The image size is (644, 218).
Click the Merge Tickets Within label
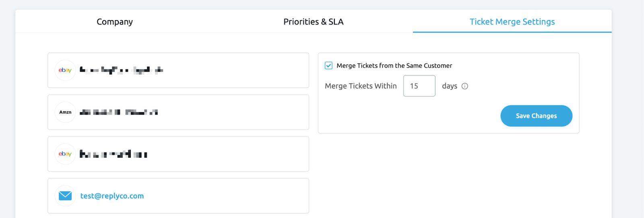[361, 86]
